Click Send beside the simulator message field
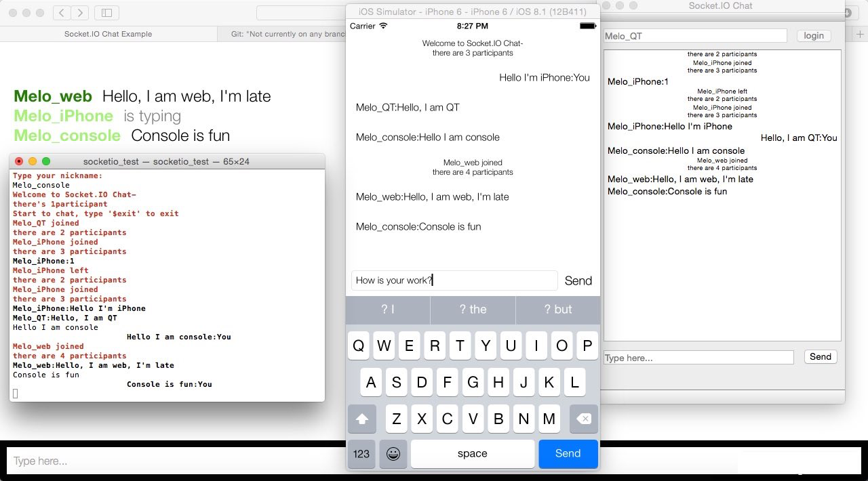Image resolution: width=868 pixels, height=481 pixels. click(x=578, y=280)
